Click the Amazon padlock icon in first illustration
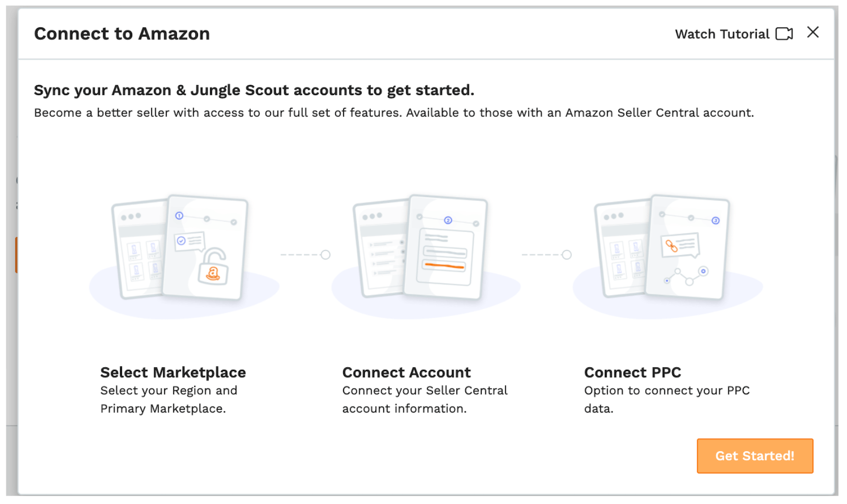The height and width of the screenshot is (504, 847). click(213, 266)
